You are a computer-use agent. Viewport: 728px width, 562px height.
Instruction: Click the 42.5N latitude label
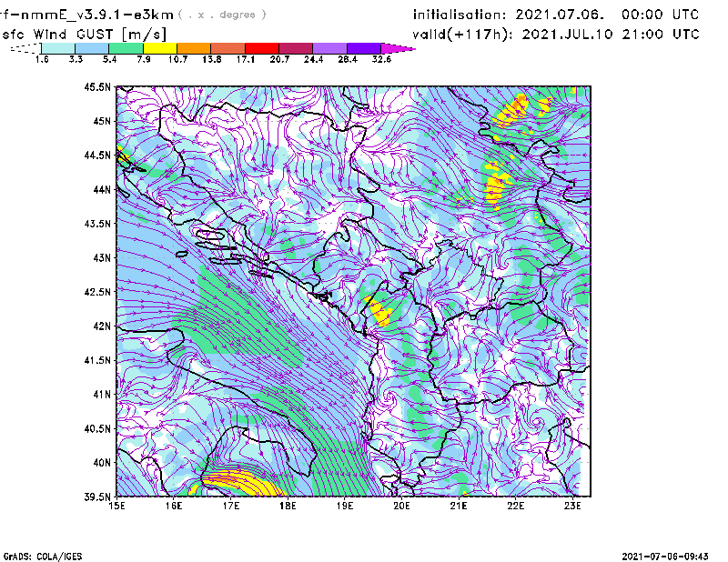point(97,292)
